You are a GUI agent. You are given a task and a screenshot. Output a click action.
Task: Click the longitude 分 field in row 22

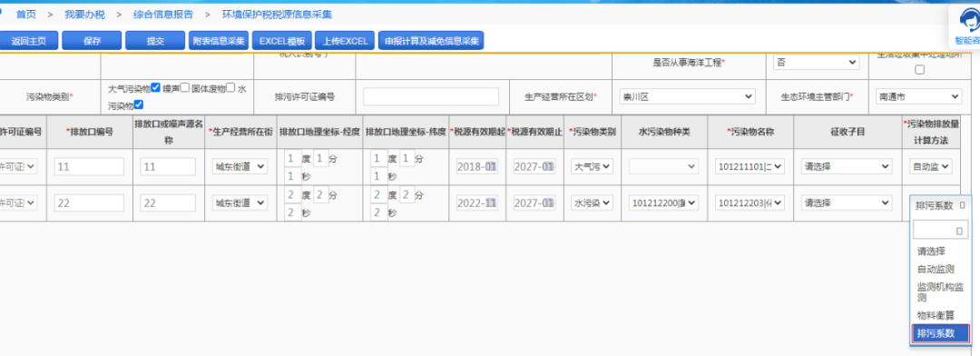tap(321, 195)
